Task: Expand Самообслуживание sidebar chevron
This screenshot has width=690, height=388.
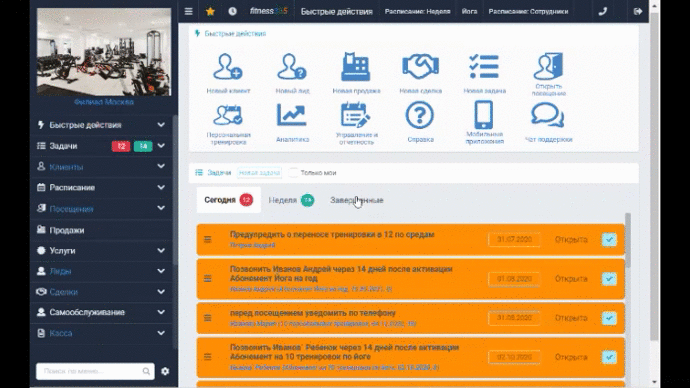Action: click(161, 312)
